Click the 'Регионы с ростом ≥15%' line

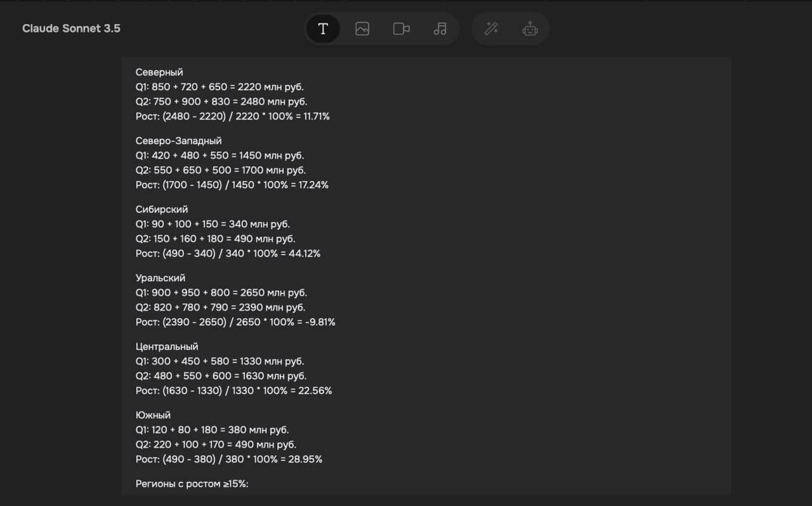pyautogui.click(x=192, y=484)
